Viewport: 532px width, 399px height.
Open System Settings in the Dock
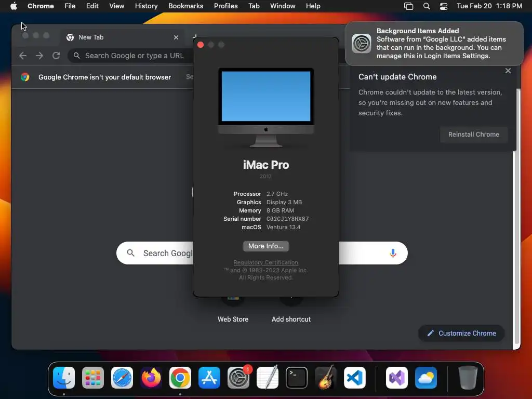click(x=238, y=378)
